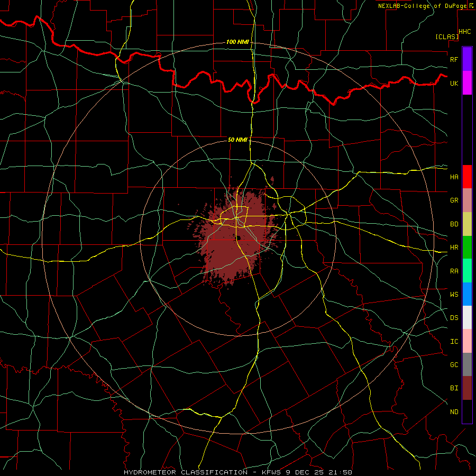Click the RA legend label
476x476 pixels.
pos(454,271)
